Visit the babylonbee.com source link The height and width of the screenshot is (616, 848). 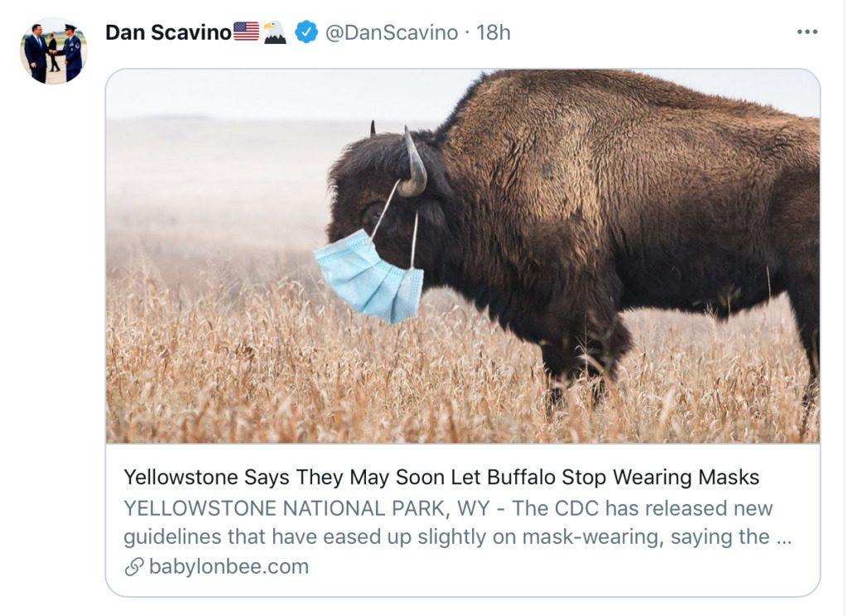pos(229,567)
